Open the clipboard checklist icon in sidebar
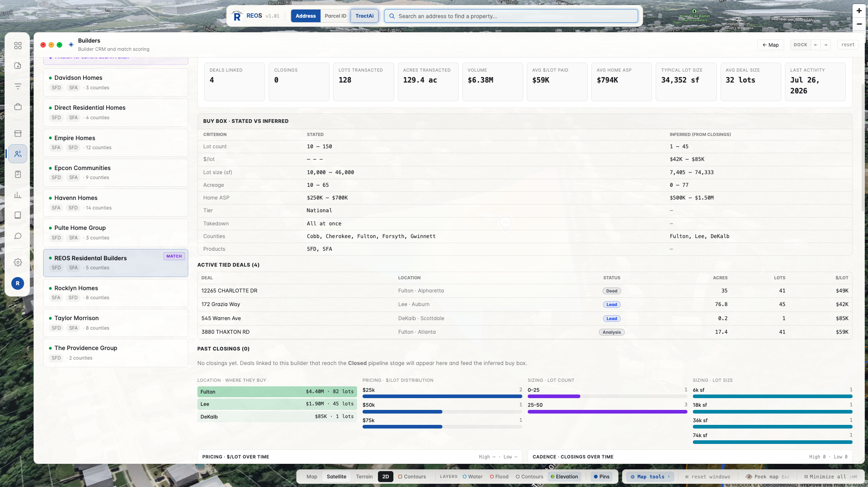This screenshot has height=487, width=868. point(18,174)
